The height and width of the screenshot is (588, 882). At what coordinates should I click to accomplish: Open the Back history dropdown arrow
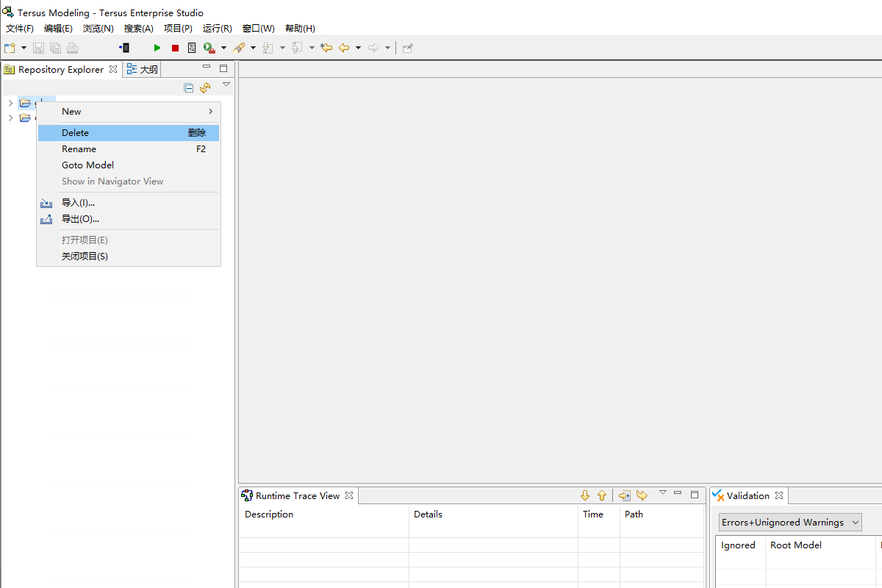(358, 48)
